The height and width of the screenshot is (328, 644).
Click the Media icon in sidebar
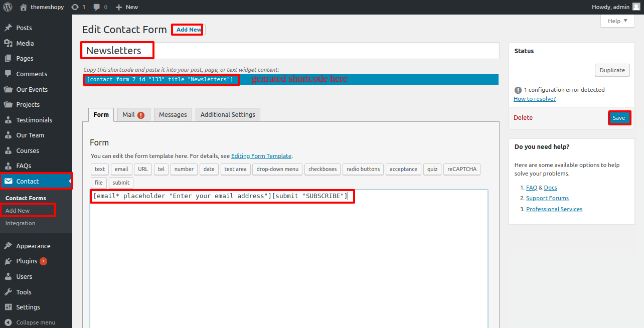coord(8,43)
